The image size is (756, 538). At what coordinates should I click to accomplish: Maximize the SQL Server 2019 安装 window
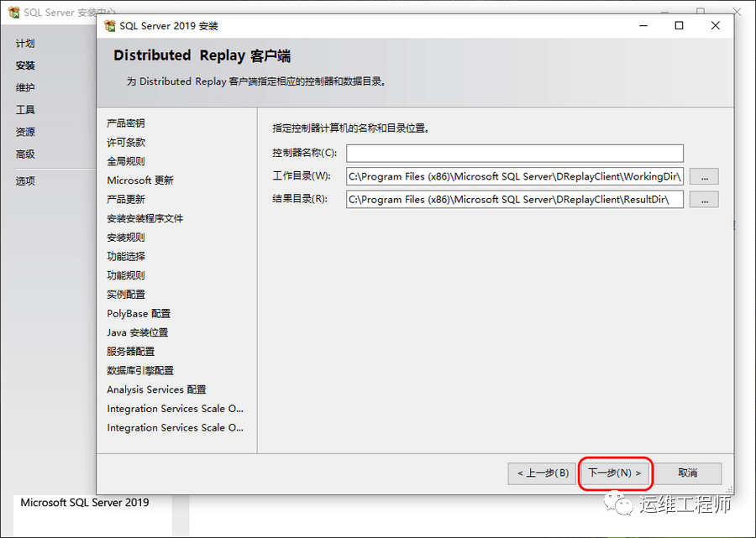[679, 25]
